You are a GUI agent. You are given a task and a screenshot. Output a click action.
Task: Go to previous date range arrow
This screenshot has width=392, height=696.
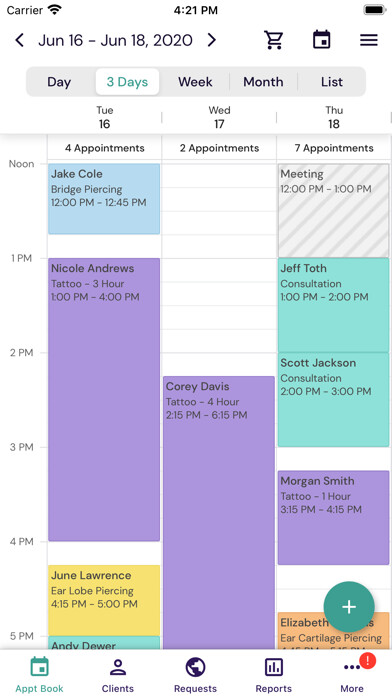coord(19,40)
